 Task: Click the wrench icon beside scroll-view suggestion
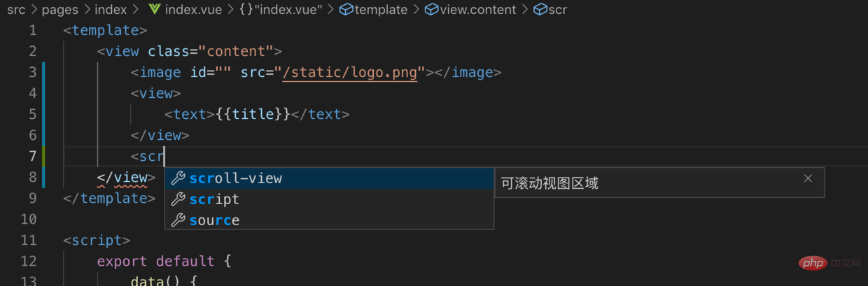point(178,178)
